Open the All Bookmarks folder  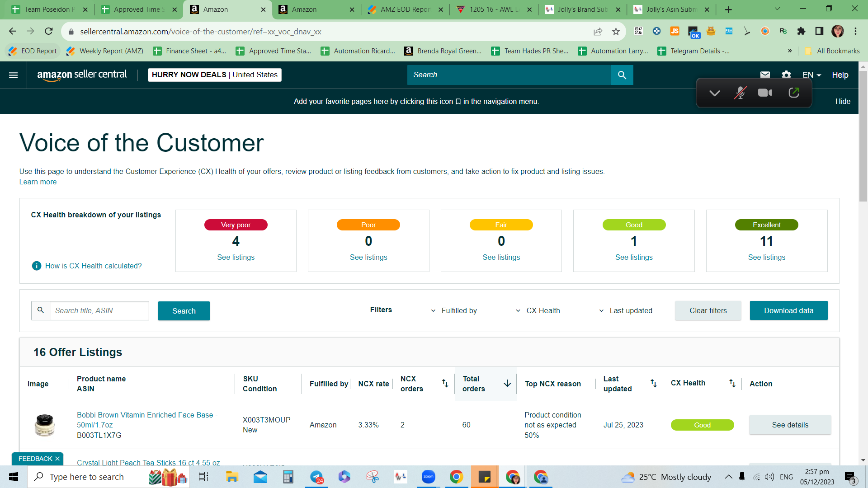[832, 51]
